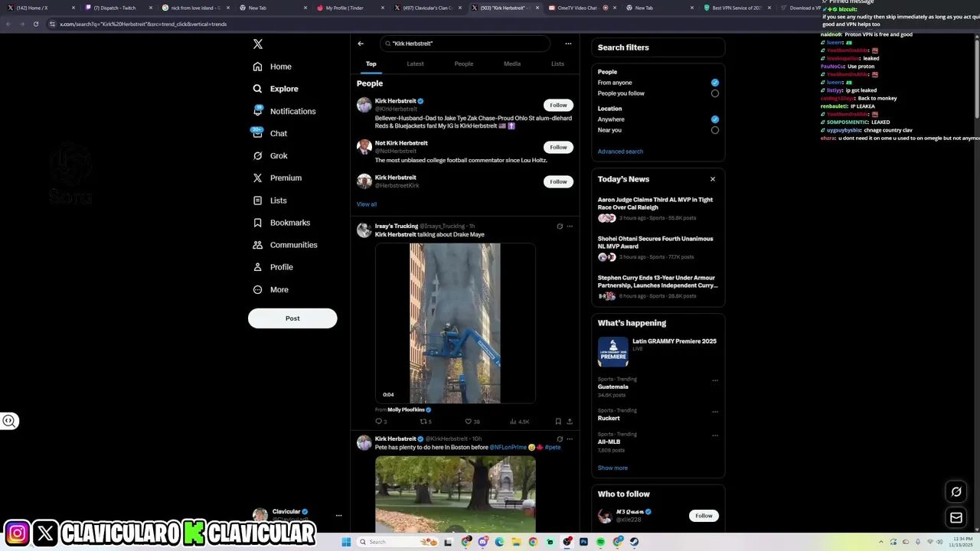The image size is (980, 551).
Task: Click the search field with "Kirk Herbstreit"
Action: (x=464, y=44)
